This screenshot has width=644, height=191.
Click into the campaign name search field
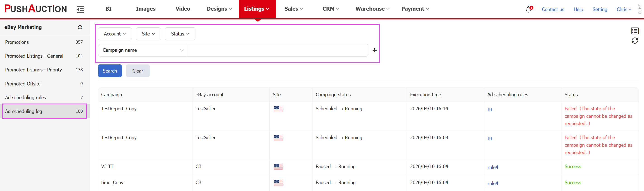(278, 50)
